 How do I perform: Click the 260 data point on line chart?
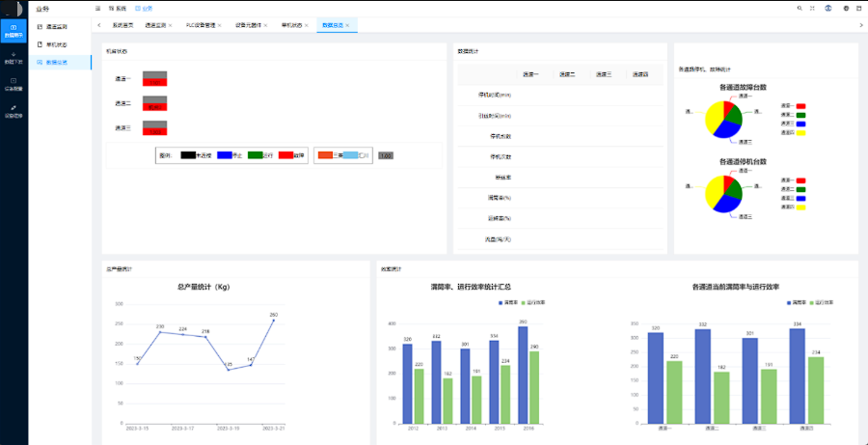273,320
